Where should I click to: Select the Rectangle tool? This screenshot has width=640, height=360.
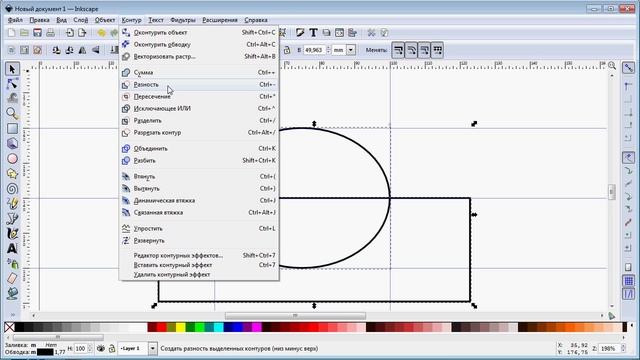(x=12, y=129)
